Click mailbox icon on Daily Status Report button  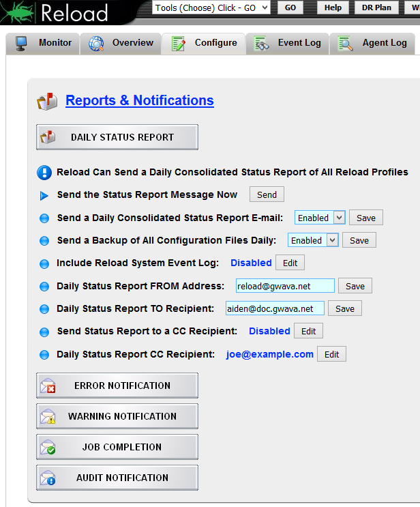tap(48, 136)
